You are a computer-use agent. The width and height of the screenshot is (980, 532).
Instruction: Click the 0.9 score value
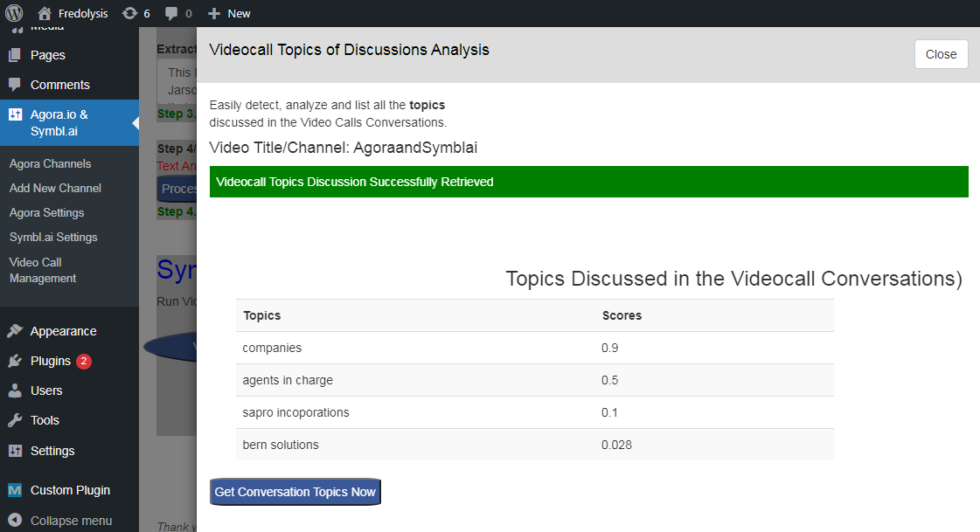tap(610, 348)
